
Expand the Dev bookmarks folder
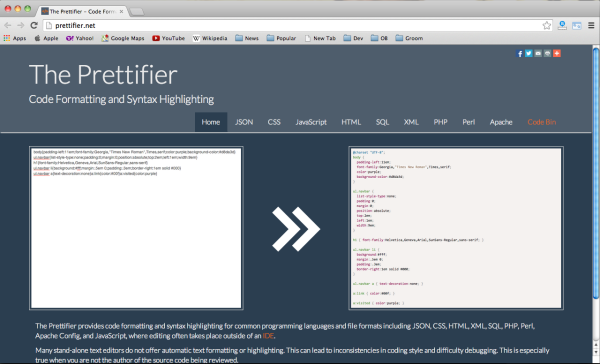coord(353,38)
